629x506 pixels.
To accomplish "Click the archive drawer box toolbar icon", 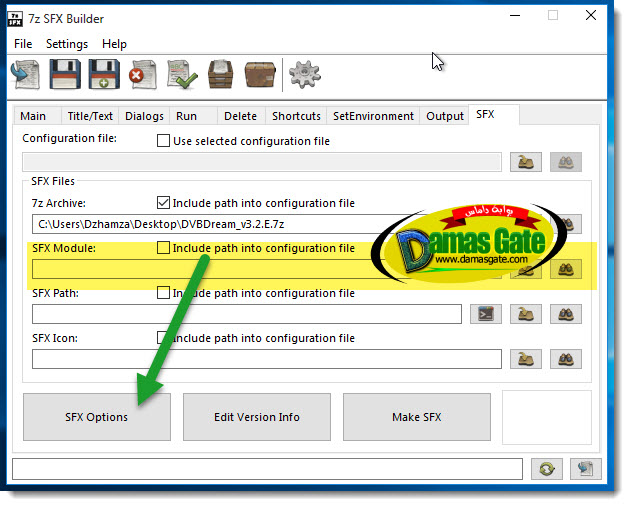I will (x=220, y=75).
